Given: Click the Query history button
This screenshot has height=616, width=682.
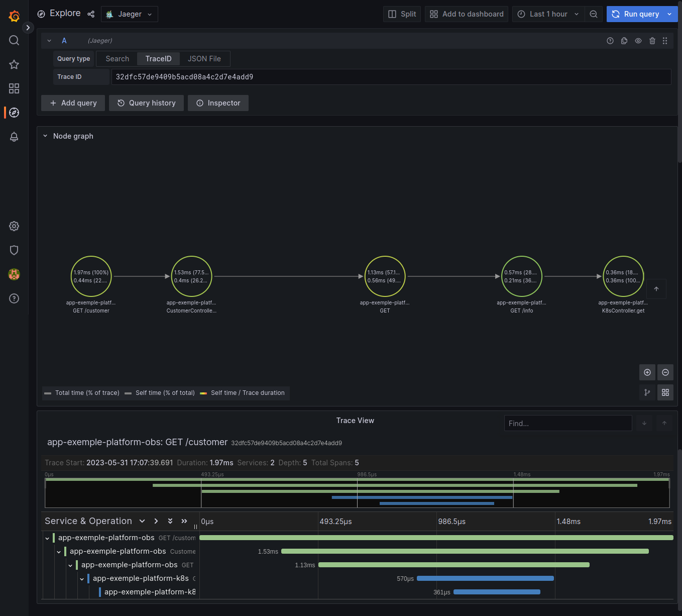Looking at the screenshot, I should [x=146, y=103].
